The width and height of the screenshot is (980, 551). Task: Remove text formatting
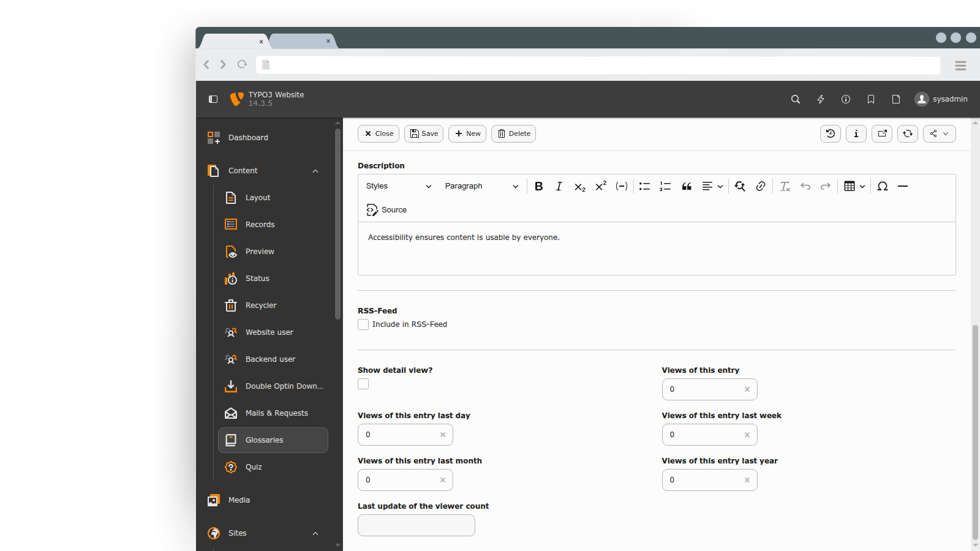tap(785, 186)
